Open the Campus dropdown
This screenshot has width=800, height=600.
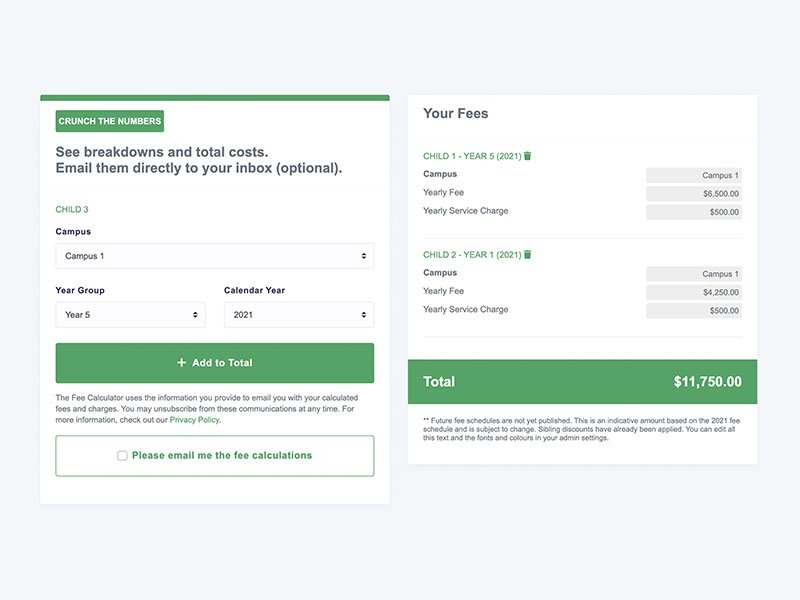pyautogui.click(x=215, y=256)
